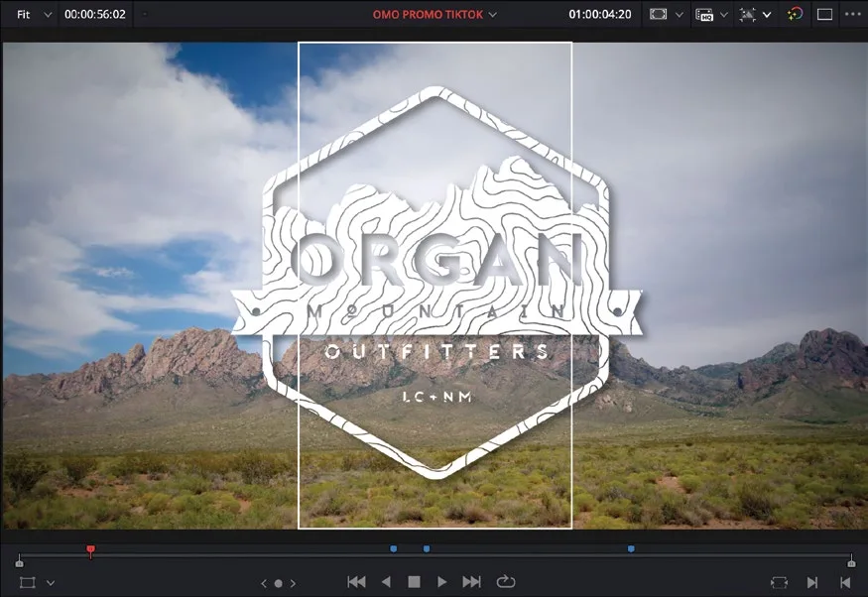Go to the first frame

pos(356,582)
